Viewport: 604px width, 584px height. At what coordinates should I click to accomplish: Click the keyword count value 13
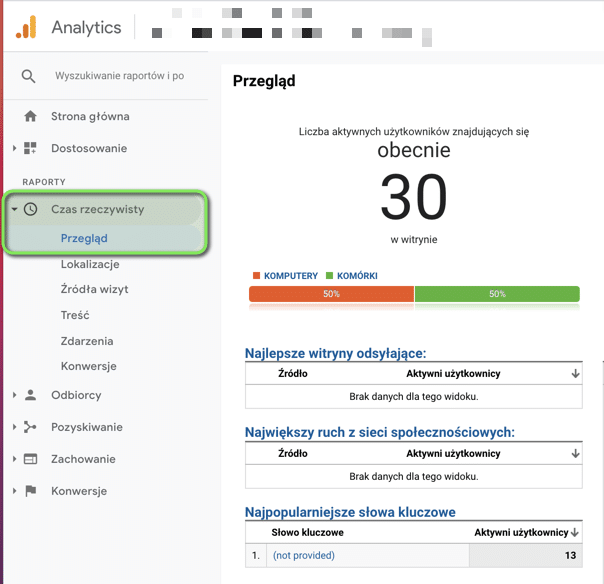click(570, 555)
